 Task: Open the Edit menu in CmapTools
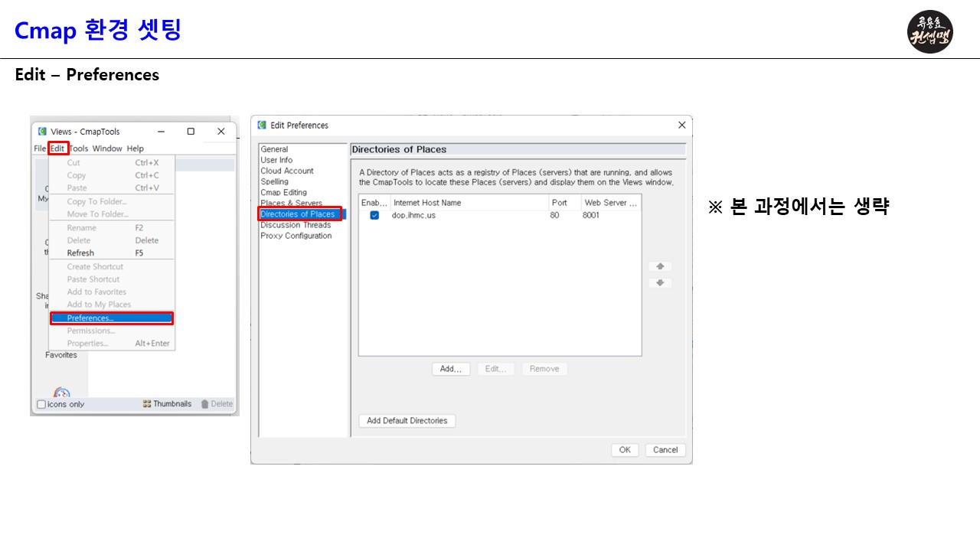[57, 148]
